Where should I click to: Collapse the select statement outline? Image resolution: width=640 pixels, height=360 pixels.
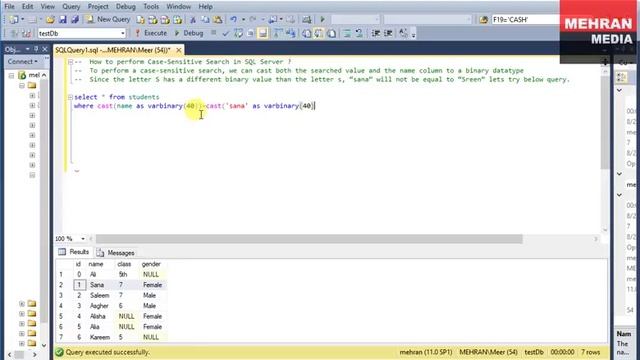(x=70, y=97)
